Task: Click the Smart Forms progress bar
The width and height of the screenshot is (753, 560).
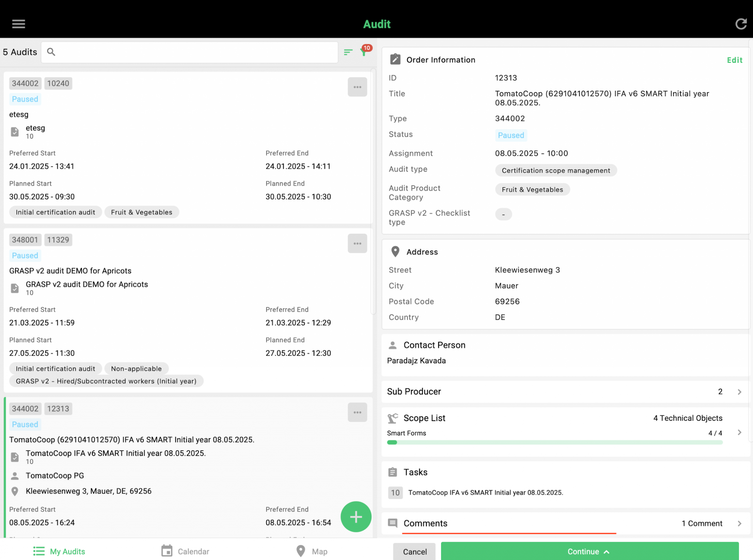Action: click(554, 442)
